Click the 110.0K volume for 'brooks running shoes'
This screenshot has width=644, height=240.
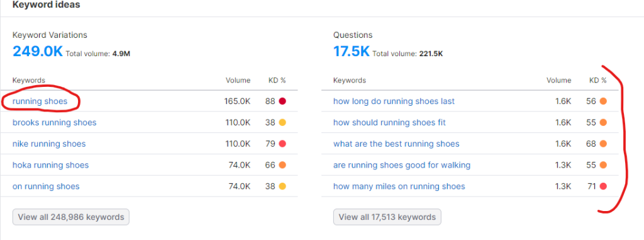237,123
